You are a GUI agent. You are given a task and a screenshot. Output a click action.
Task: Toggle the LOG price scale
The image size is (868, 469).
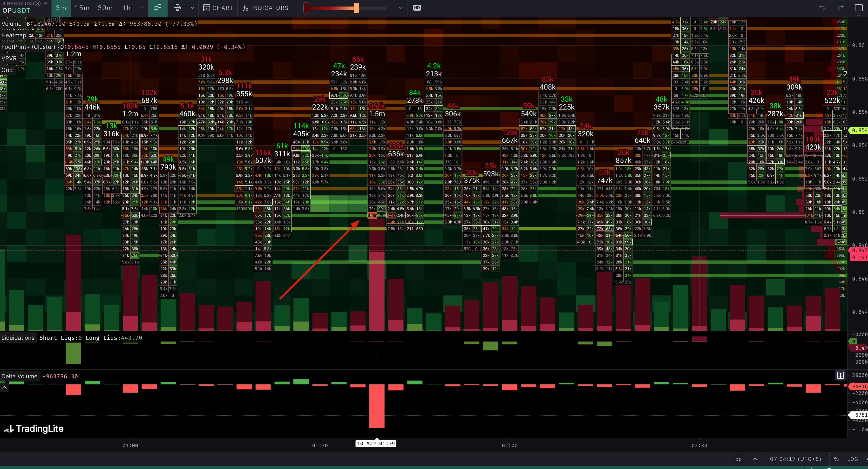coord(853,459)
